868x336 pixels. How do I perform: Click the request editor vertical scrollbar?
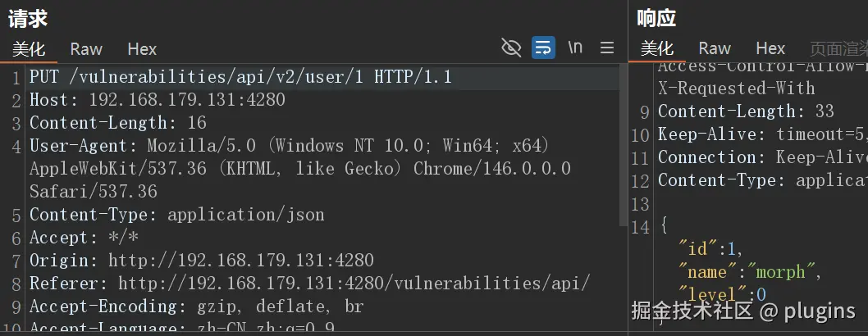(624, 145)
